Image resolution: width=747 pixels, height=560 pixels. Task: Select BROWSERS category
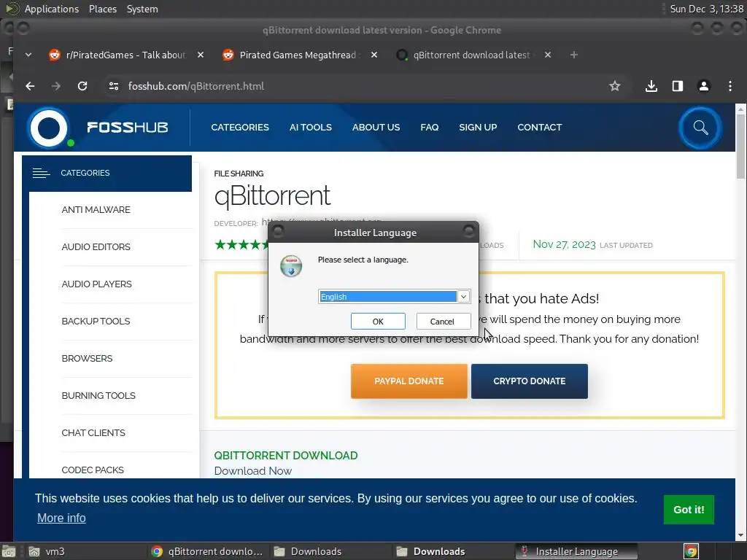pos(88,358)
